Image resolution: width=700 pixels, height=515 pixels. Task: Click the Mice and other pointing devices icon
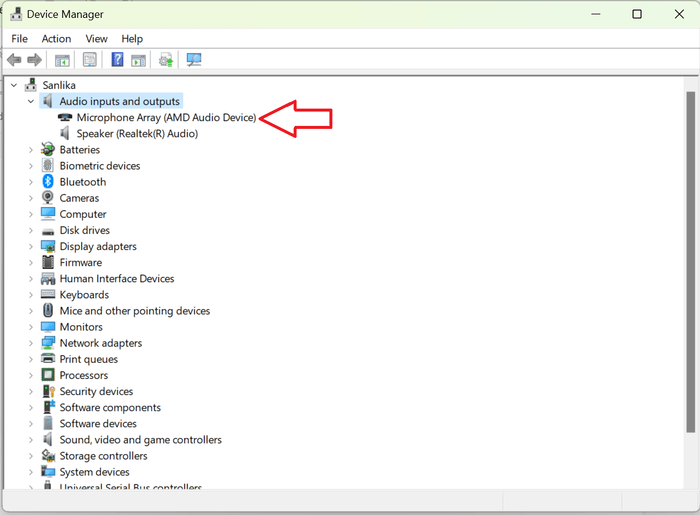tap(48, 311)
